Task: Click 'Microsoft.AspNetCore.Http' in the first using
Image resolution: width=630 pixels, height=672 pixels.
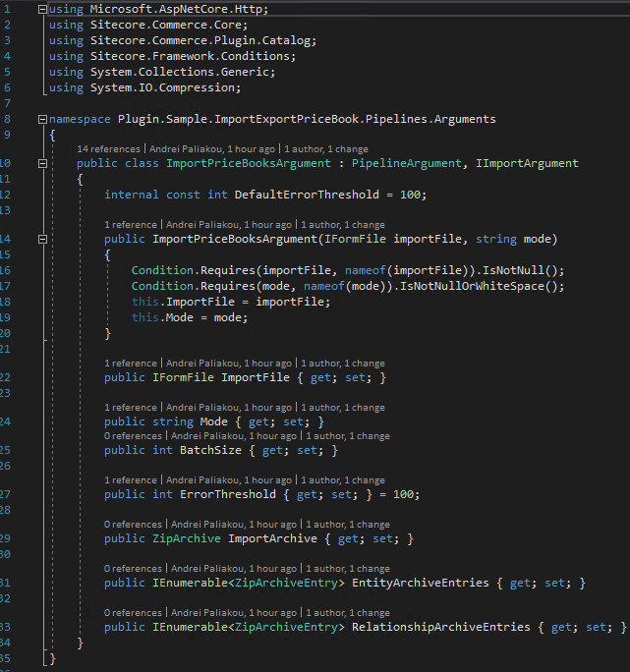Action: [176, 9]
